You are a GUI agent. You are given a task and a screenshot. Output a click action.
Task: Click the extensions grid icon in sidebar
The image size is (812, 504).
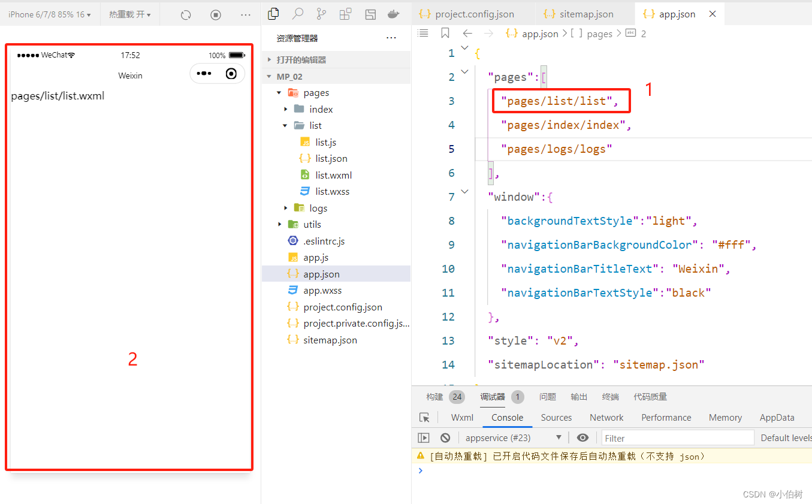pos(345,14)
